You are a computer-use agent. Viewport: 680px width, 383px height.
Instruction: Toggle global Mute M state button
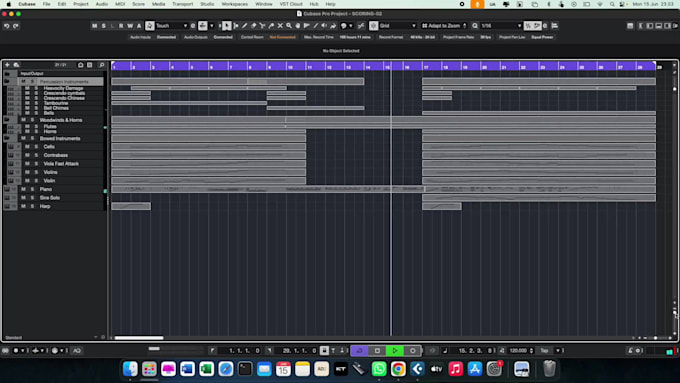tap(95, 26)
